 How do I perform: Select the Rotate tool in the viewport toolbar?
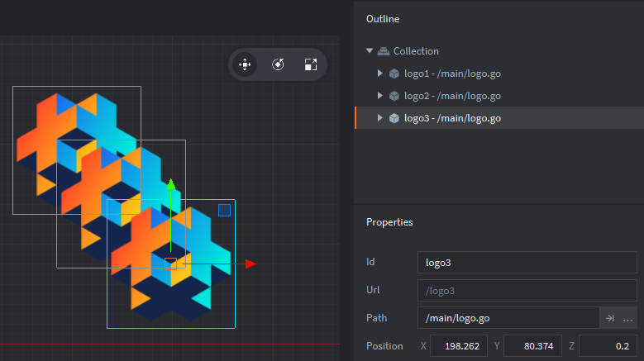pyautogui.click(x=278, y=64)
